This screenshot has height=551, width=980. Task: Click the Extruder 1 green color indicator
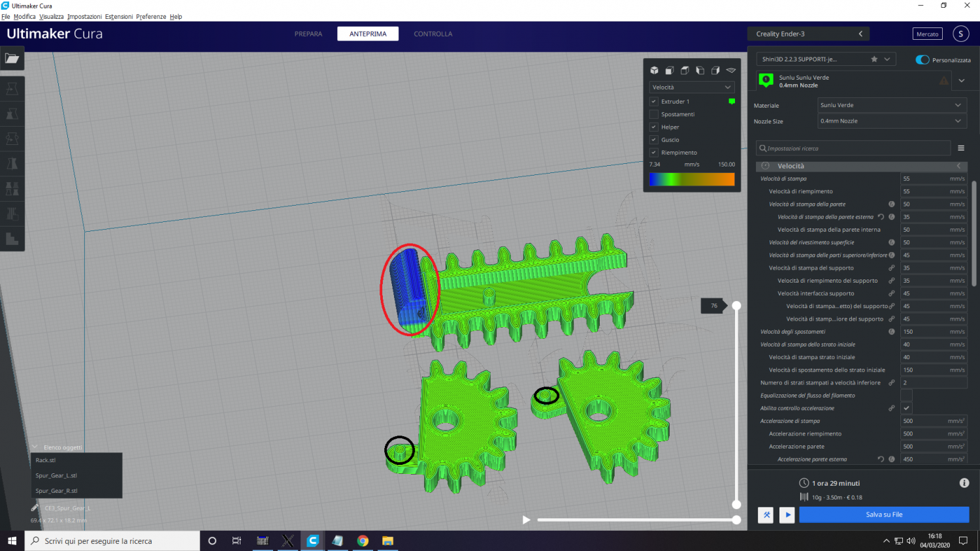(732, 101)
